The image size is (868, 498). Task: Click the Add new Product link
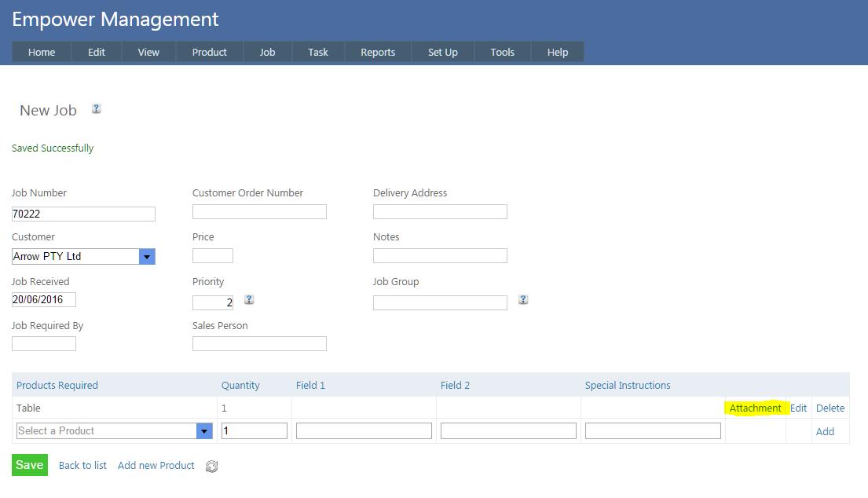coord(156,466)
